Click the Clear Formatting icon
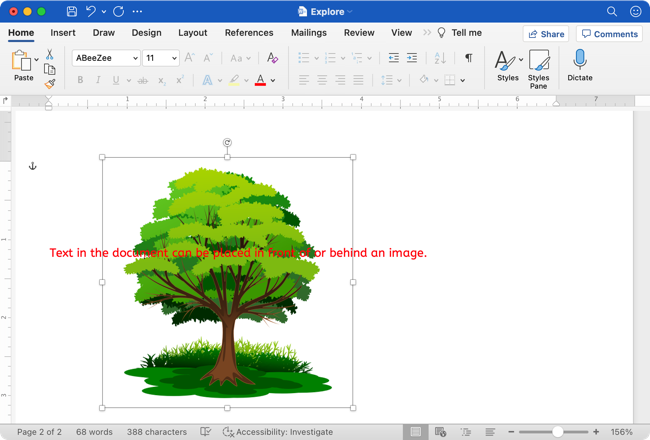The width and height of the screenshot is (650, 440). (272, 59)
